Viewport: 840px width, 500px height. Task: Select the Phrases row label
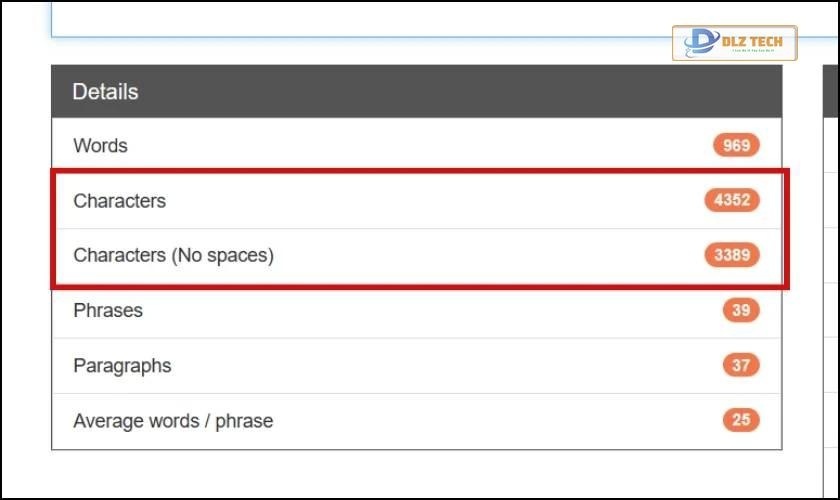pos(108,311)
